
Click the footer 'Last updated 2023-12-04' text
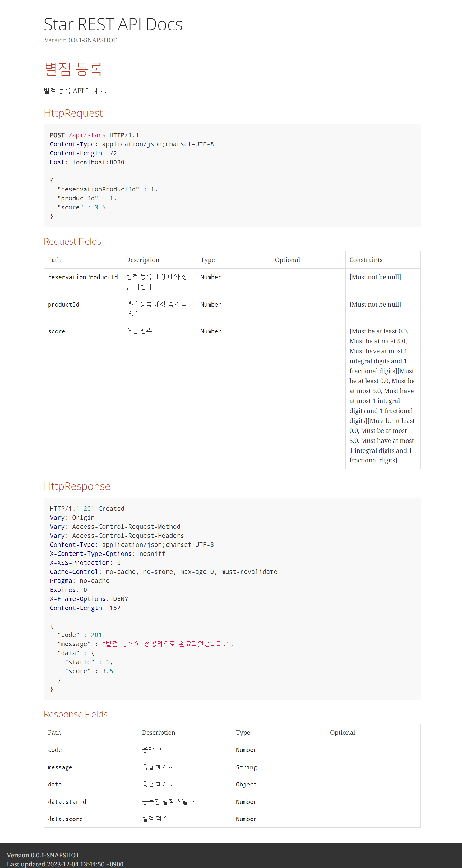65,864
